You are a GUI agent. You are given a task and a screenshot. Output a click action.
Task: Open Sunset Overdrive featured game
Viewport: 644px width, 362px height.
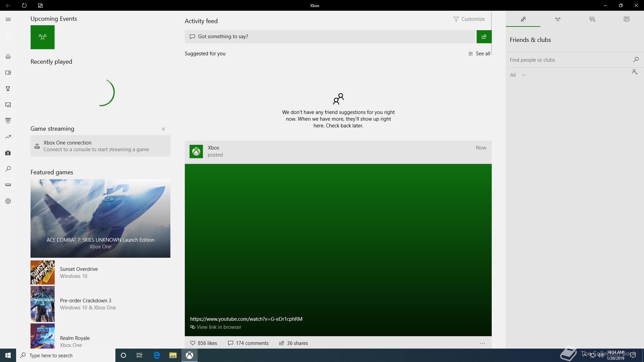(x=100, y=273)
